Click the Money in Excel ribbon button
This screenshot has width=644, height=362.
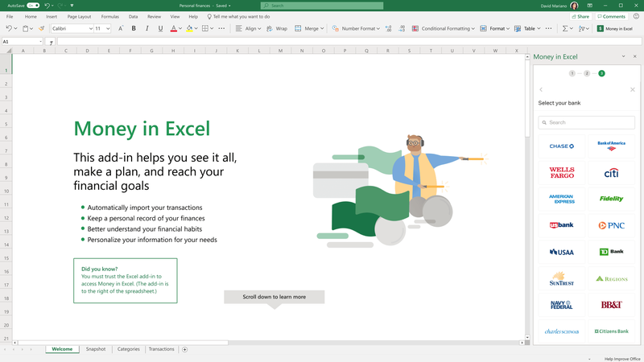pyautogui.click(x=615, y=28)
